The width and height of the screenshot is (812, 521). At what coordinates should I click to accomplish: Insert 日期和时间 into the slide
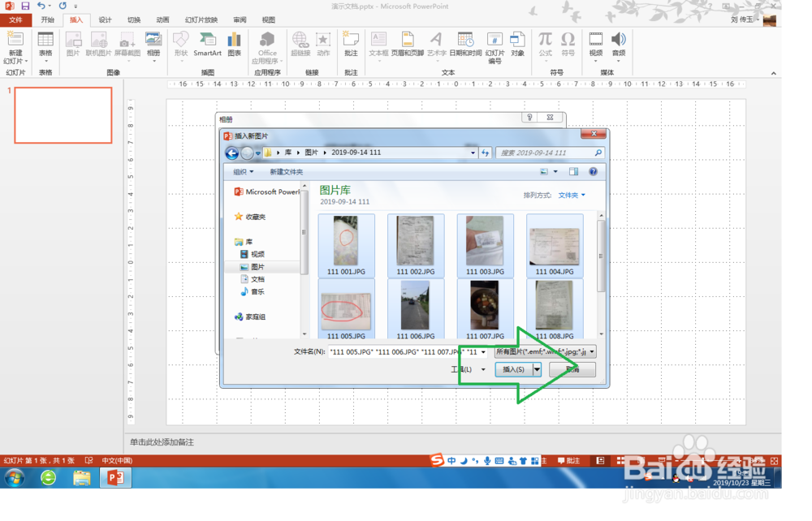pos(465,45)
